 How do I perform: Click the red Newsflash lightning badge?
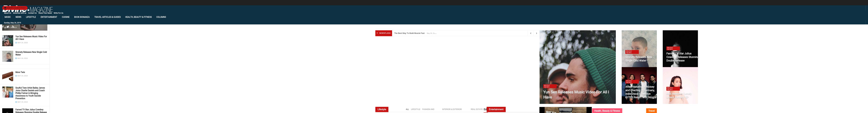click(x=383, y=33)
